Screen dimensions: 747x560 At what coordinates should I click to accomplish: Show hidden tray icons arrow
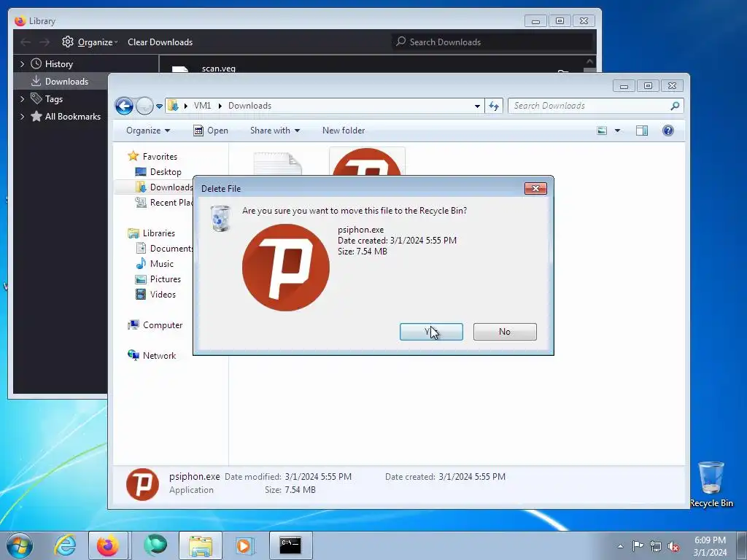(620, 546)
